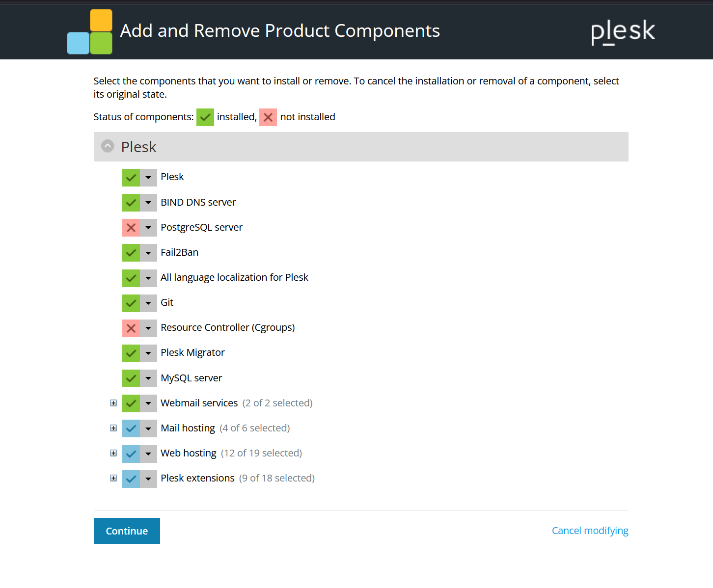Image resolution: width=713 pixels, height=588 pixels.
Task: Click the green status icon beside Fail2Ban
Action: pos(131,253)
